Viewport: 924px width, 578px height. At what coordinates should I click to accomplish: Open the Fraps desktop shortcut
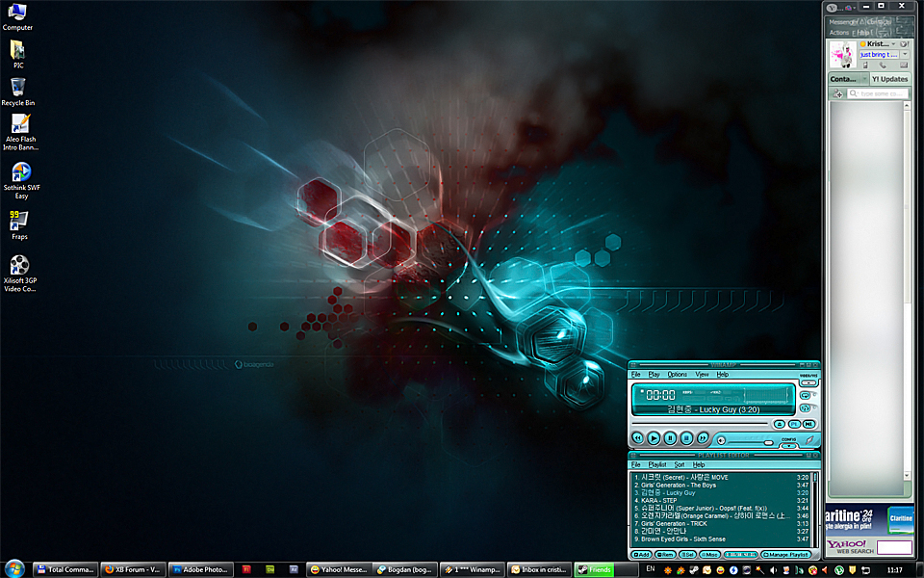pyautogui.click(x=19, y=225)
